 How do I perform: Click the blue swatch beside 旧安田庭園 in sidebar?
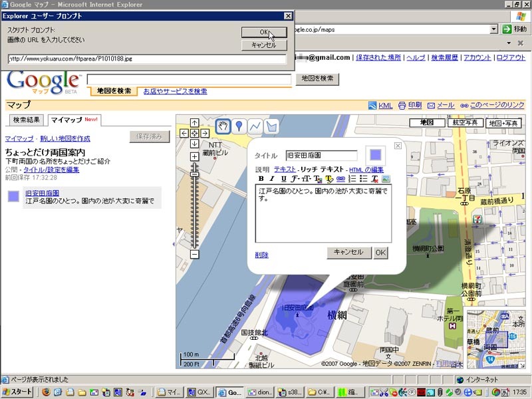click(x=13, y=196)
